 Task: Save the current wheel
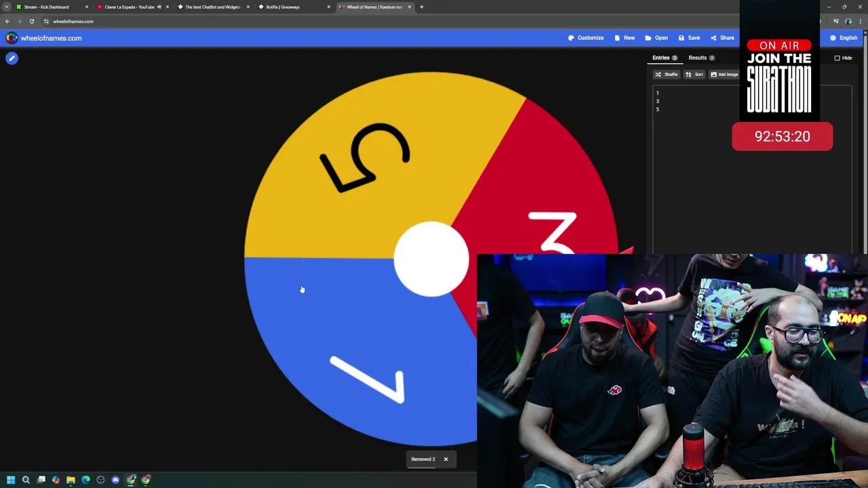click(x=689, y=38)
